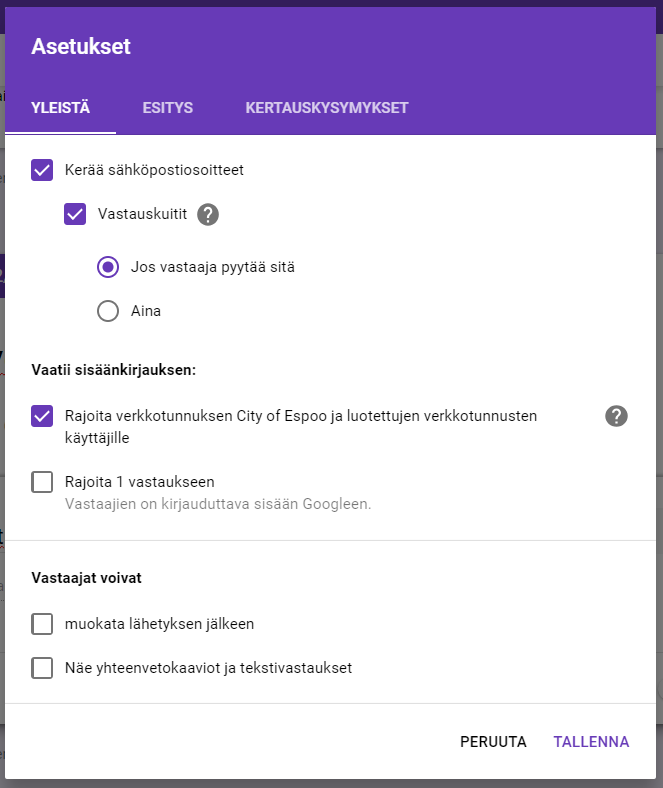Check muokata lähetyksen jälkeen box
The height and width of the screenshot is (788, 663).
tap(42, 624)
